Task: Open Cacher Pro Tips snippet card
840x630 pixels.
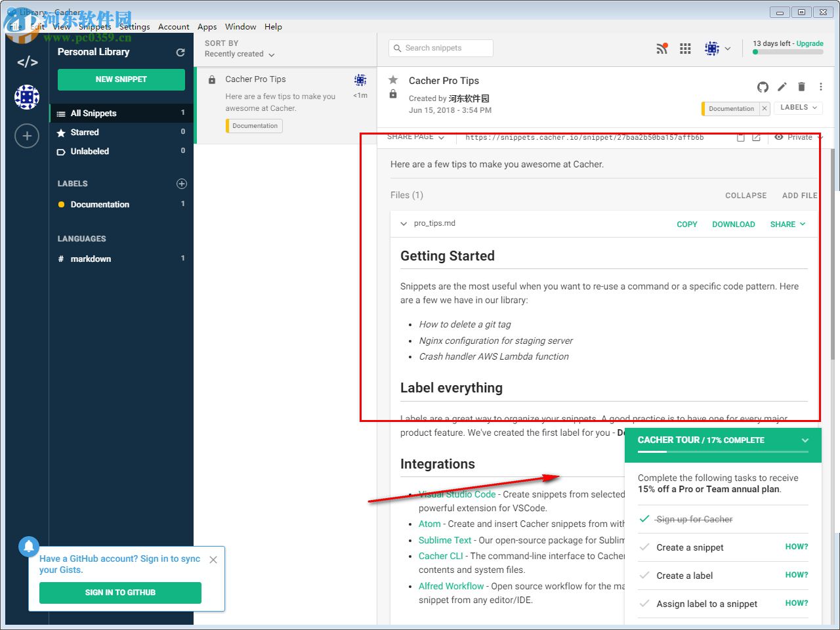Action: [285, 105]
